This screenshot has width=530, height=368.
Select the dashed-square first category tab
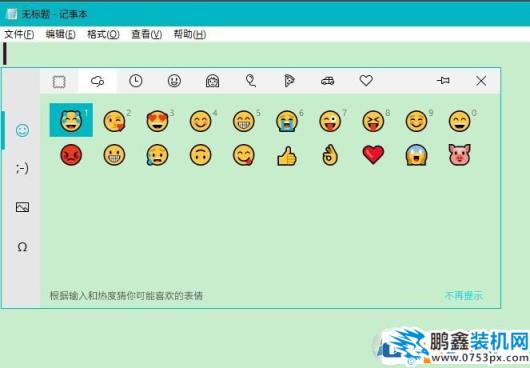[59, 81]
